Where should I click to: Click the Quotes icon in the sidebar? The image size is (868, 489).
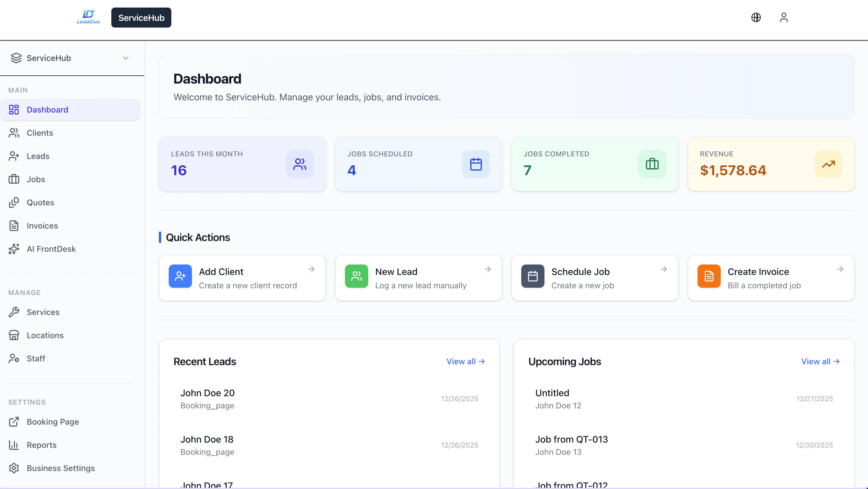click(14, 202)
